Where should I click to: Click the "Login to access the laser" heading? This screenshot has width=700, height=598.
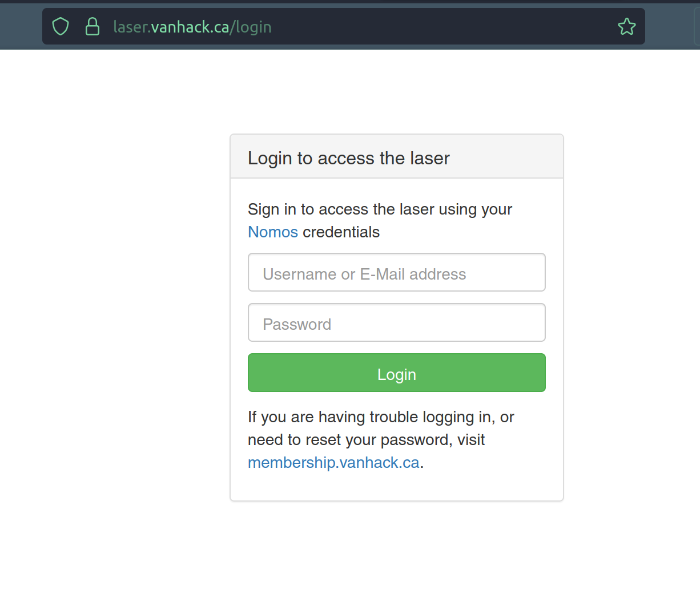click(348, 158)
